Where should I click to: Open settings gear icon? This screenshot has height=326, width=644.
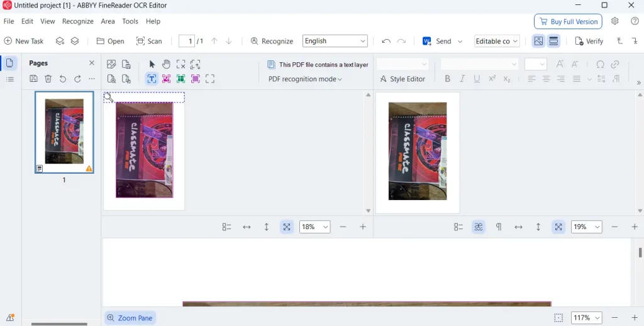click(x=615, y=21)
